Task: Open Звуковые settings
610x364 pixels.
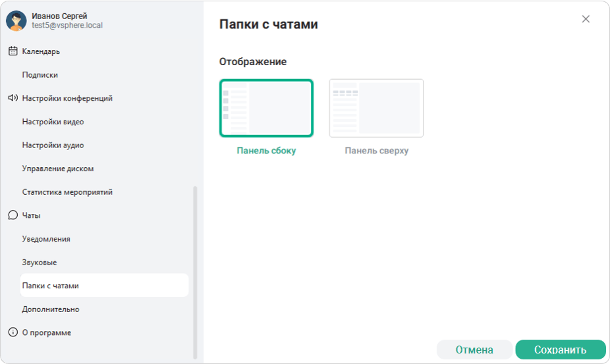Action: [40, 262]
